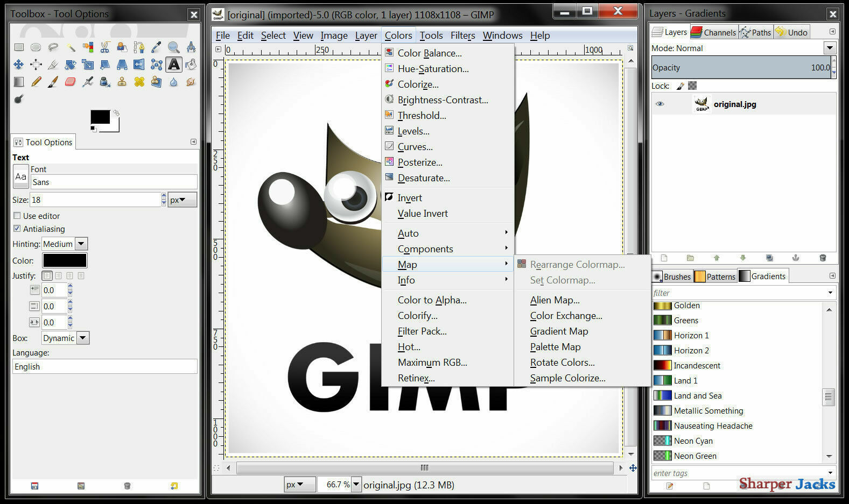Click the text Color black swatch
The width and height of the screenshot is (849, 504).
coord(65,260)
